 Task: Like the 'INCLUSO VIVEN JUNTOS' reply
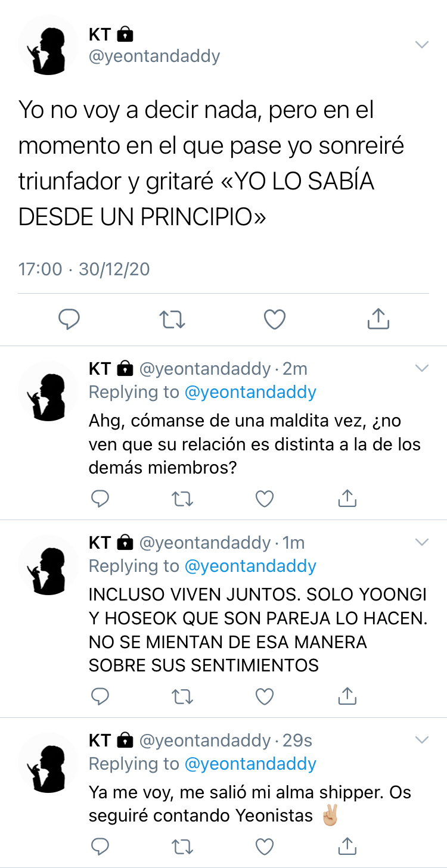click(x=264, y=696)
